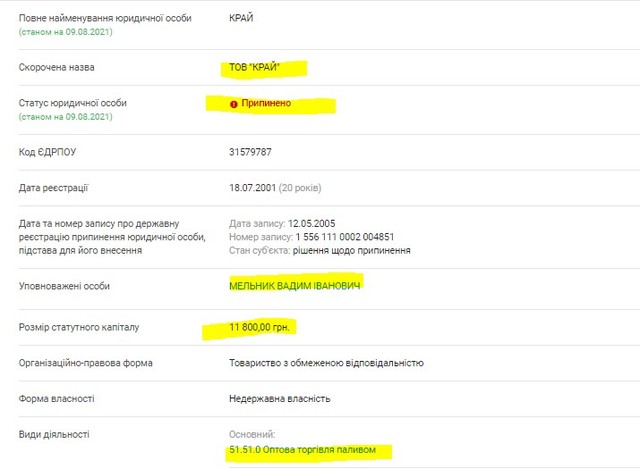Open the 51.51.0 Оптова торгівля паливом link
This screenshot has height=469, width=640.
pos(302,451)
